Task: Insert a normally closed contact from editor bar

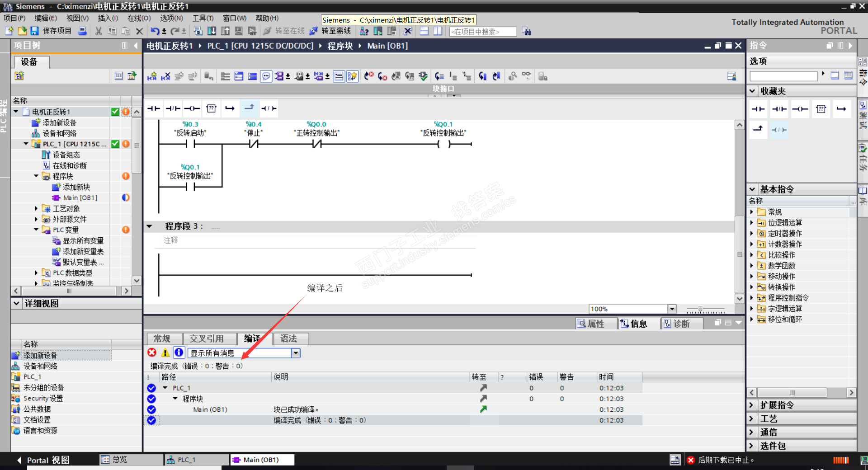Action: coord(173,108)
